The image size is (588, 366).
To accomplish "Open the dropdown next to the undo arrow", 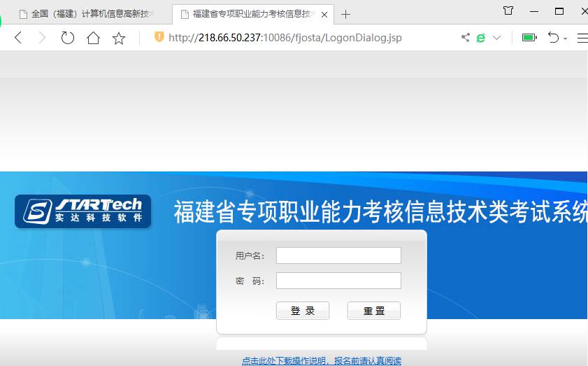I will pos(565,38).
